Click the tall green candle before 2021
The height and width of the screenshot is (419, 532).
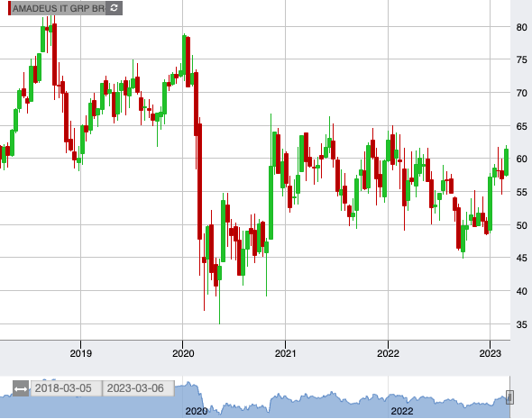tap(271, 203)
